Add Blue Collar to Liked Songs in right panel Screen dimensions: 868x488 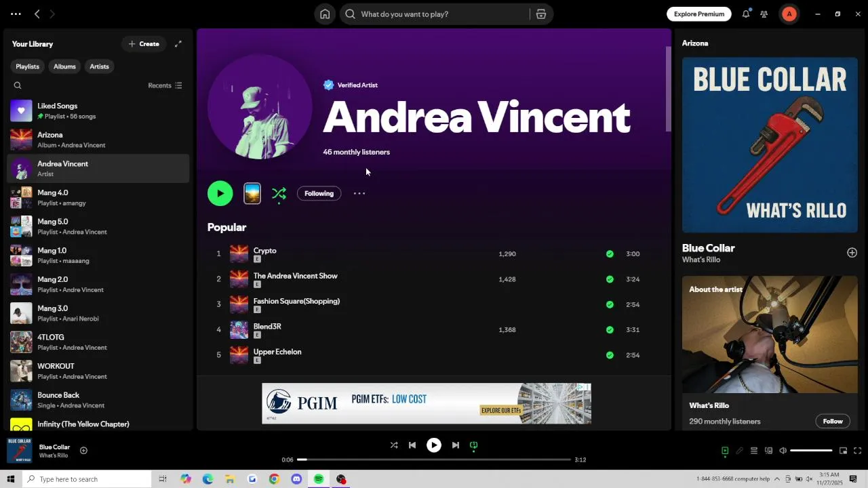coord(852,253)
